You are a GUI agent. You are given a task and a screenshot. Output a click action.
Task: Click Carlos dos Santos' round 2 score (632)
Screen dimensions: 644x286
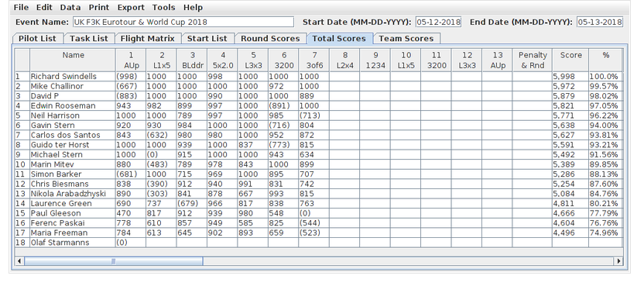[162, 135]
